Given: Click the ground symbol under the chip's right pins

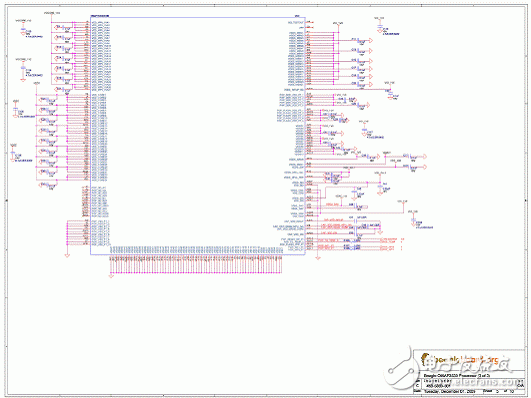Looking at the screenshot, I should pos(318,258).
